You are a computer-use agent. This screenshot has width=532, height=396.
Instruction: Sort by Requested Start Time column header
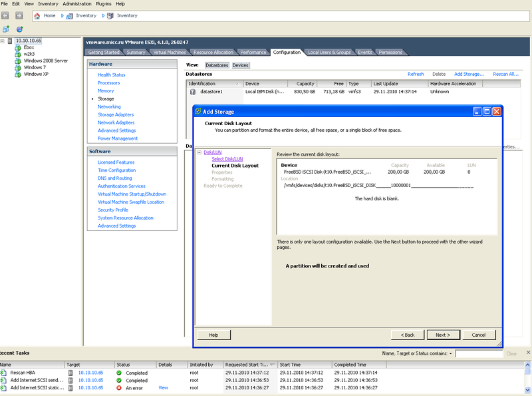coord(250,365)
